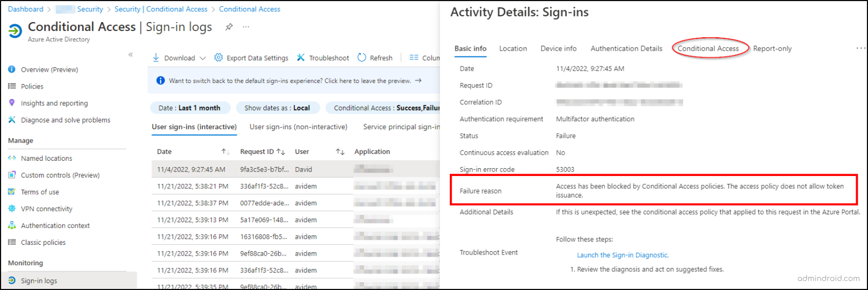Click the Troubleshoot tools icon
Screen dimensions: 868x290
pos(301,58)
